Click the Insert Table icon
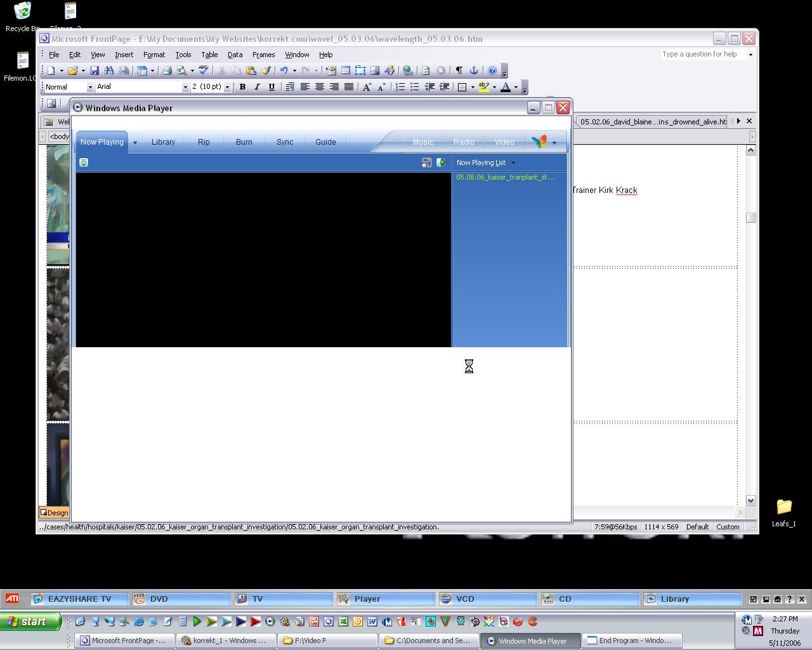Screen dimensions: 812x650 click(346, 70)
